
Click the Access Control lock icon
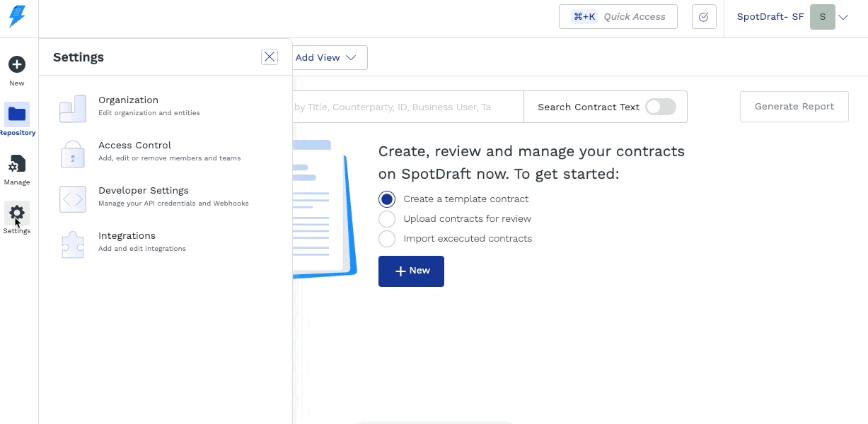(73, 153)
